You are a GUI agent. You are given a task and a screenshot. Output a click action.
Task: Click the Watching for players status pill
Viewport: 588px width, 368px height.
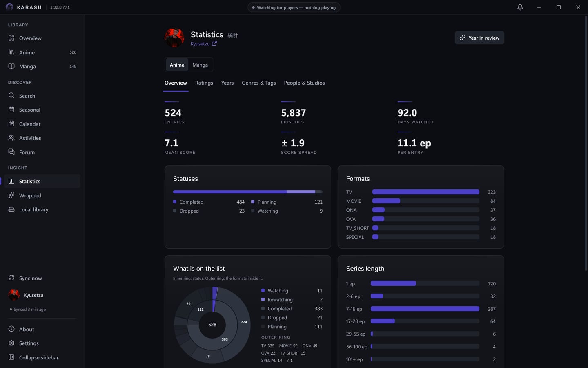pyautogui.click(x=294, y=7)
